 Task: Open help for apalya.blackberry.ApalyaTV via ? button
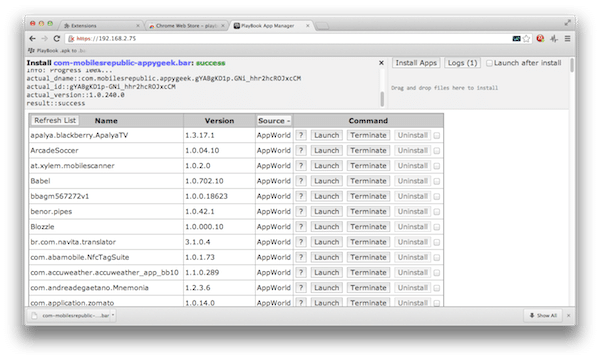click(301, 135)
